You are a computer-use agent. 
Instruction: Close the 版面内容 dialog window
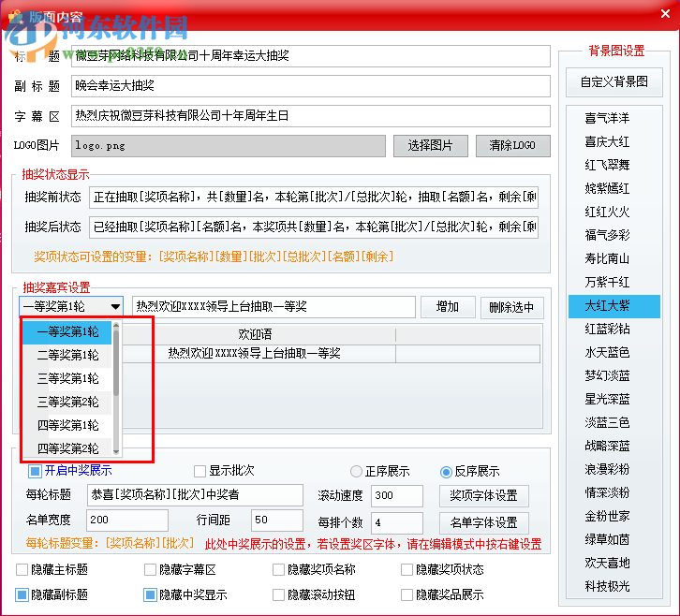coord(665,14)
